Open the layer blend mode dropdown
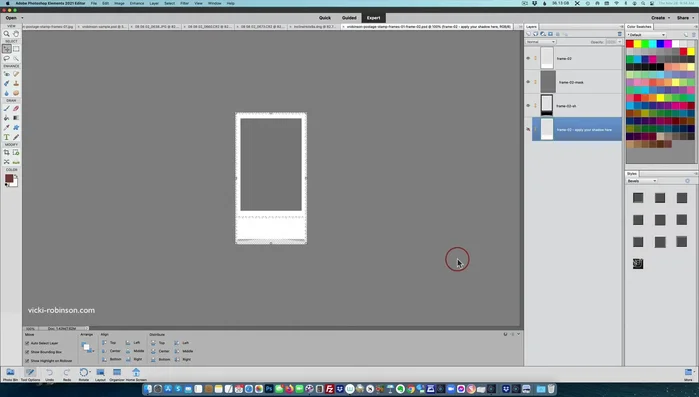Screen dimensions: 699x397 click(540, 42)
